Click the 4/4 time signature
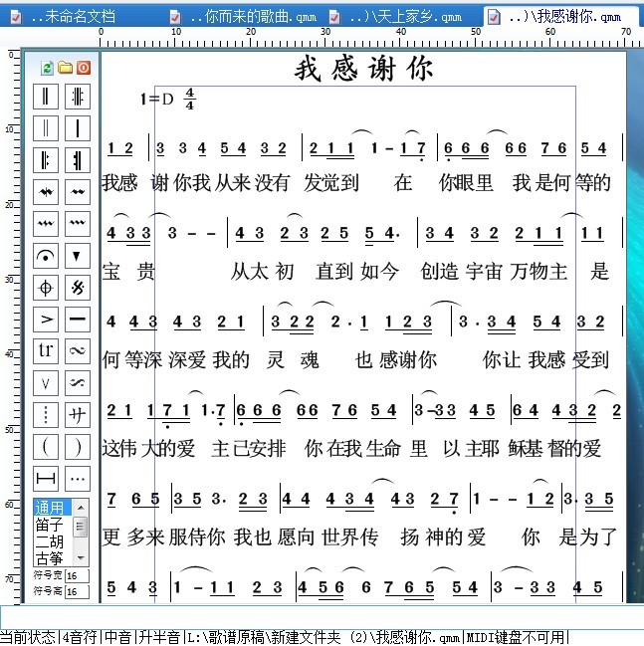This screenshot has height=646, width=644. coord(189,99)
